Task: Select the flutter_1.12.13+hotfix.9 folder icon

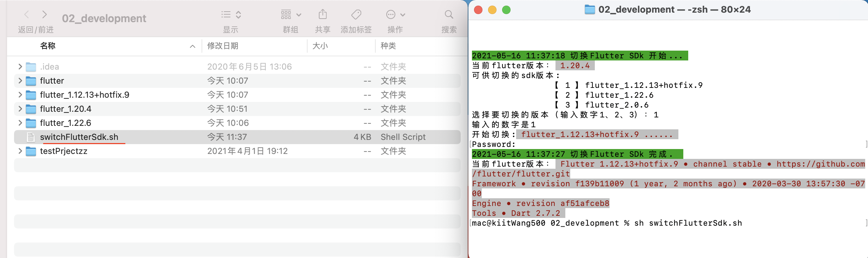Action: tap(31, 95)
